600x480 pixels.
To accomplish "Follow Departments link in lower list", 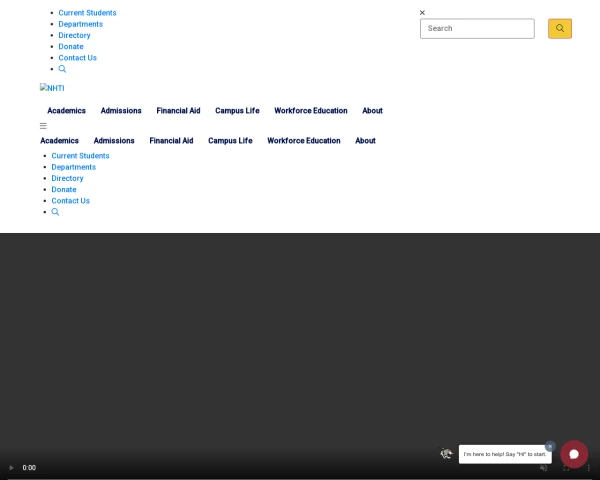I will 74,167.
